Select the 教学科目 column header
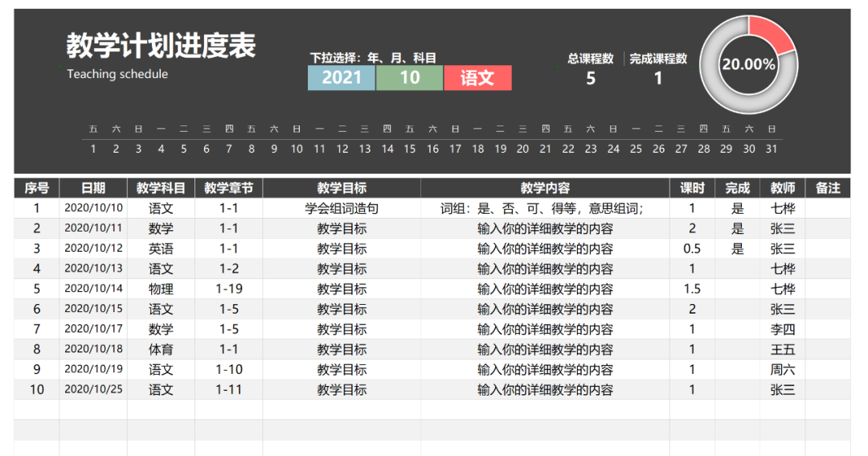Image resolution: width=868 pixels, height=456 pixels. click(x=161, y=188)
